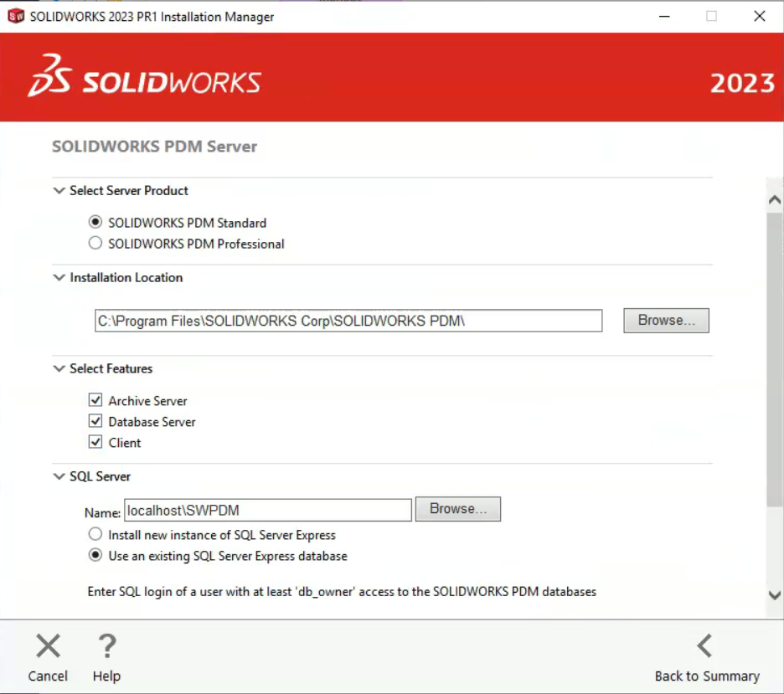This screenshot has height=694, width=784.
Task: Choose Install new instance of SQL Server Express
Action: (95, 534)
